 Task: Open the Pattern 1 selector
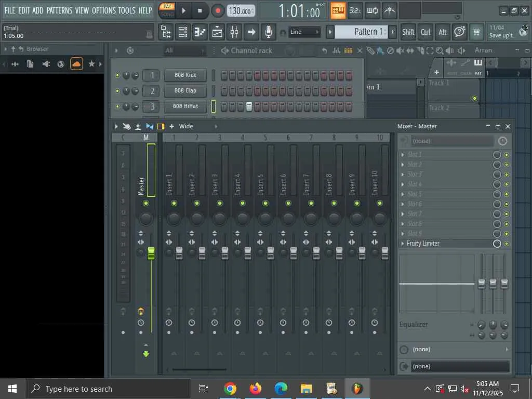point(361,32)
